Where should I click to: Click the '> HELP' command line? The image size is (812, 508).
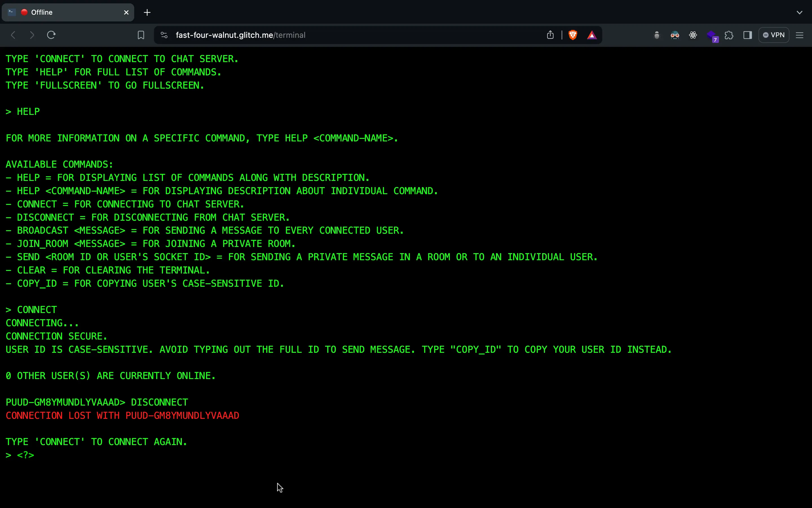point(23,111)
